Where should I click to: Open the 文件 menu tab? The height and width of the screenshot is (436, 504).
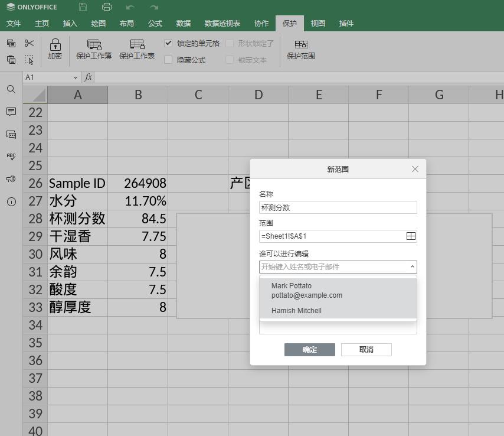[14, 24]
